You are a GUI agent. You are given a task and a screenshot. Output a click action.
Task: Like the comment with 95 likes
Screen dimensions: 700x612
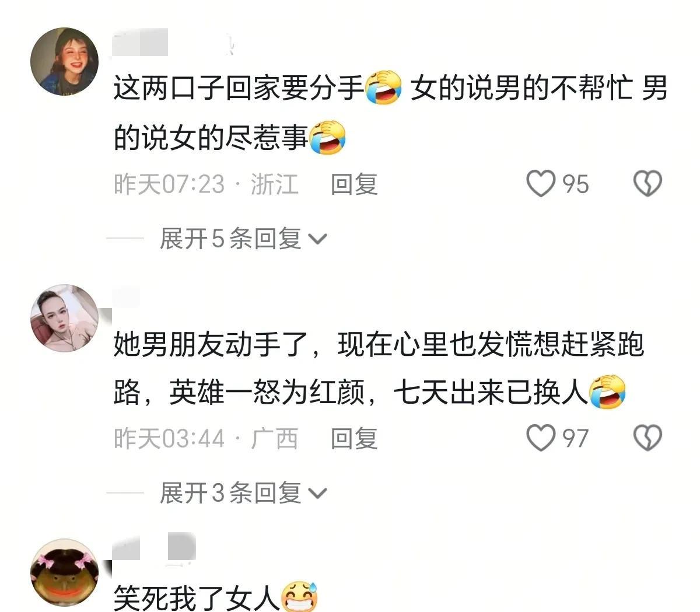541,184
